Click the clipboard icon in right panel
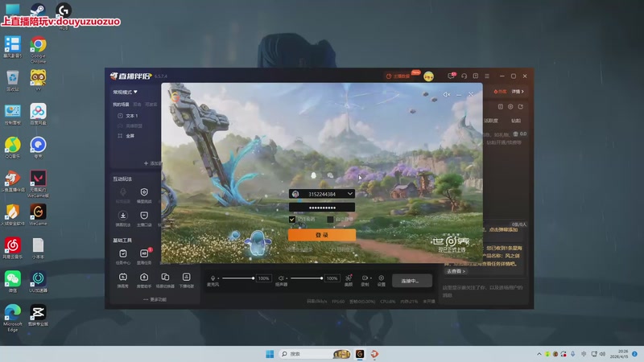 click(500, 107)
